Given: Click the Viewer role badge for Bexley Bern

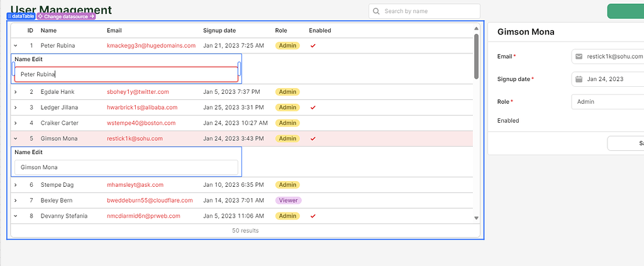Looking at the screenshot, I should [x=288, y=201].
